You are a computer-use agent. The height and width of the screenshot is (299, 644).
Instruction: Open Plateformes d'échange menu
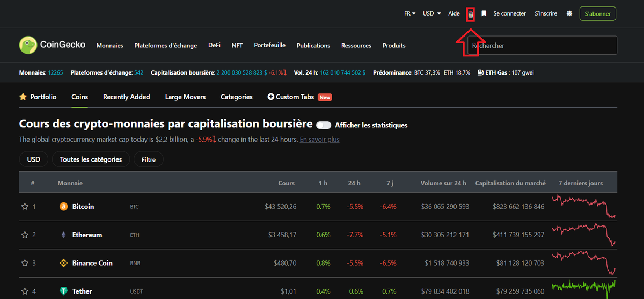166,46
